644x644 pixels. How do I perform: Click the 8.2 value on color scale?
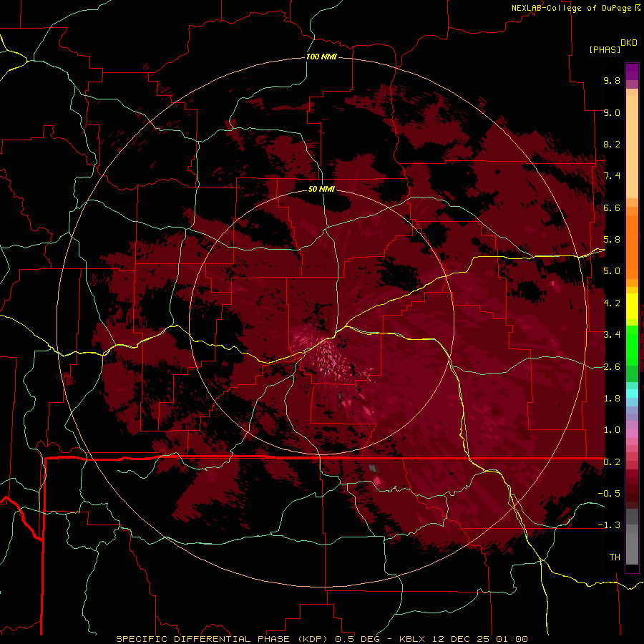(612, 144)
